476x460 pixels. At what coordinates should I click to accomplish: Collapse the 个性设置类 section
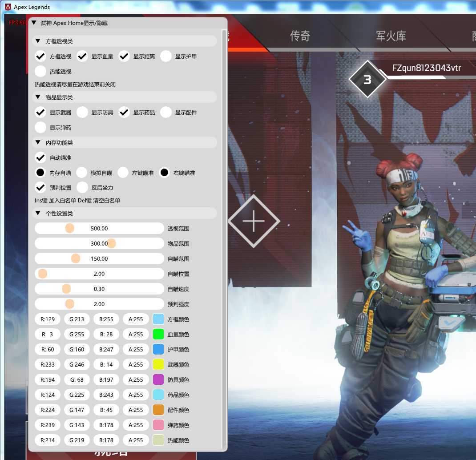pyautogui.click(x=38, y=213)
